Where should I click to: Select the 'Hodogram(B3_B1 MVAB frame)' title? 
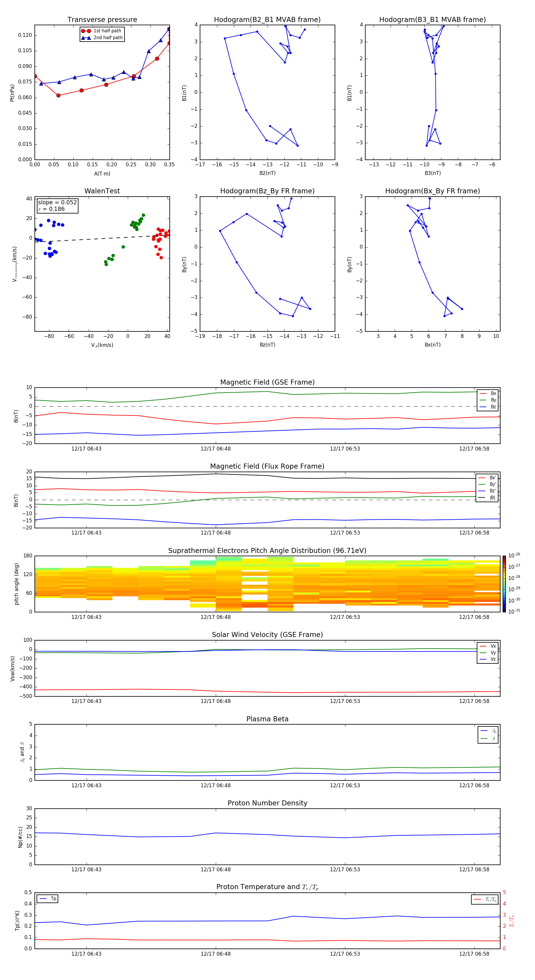(432, 20)
